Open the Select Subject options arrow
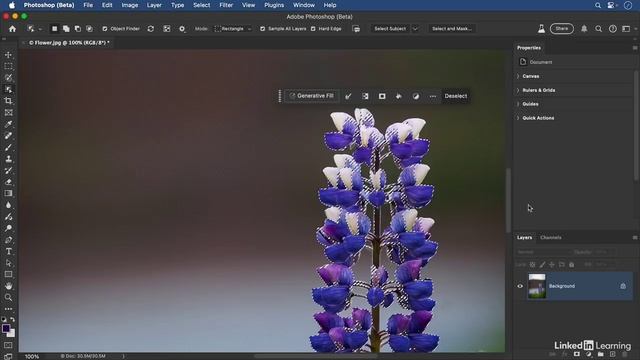The width and height of the screenshot is (640, 360). point(415,29)
